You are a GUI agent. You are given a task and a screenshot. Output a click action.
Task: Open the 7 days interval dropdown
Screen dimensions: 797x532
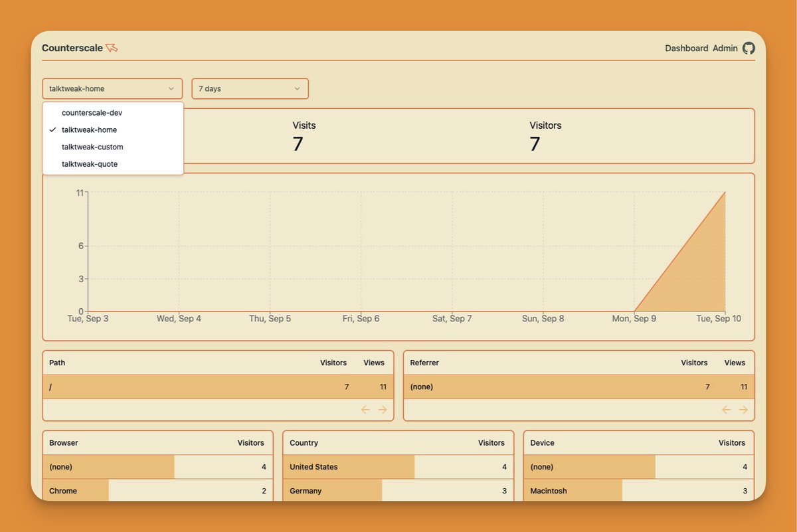click(x=250, y=88)
